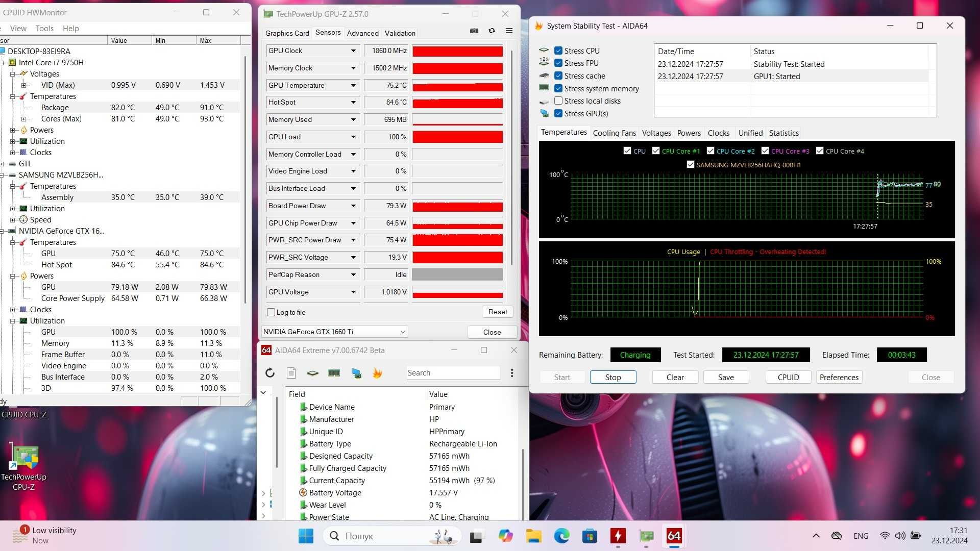Screen dimensions: 980x551
Task: Click the GPU-Z sensors vertical scrollbar
Action: pos(511,158)
